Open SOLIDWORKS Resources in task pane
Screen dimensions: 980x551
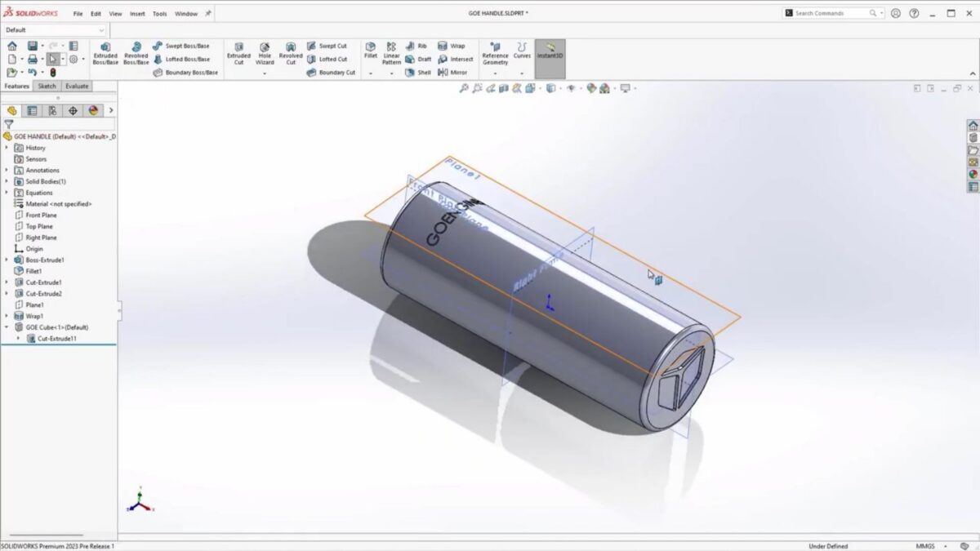(973, 126)
